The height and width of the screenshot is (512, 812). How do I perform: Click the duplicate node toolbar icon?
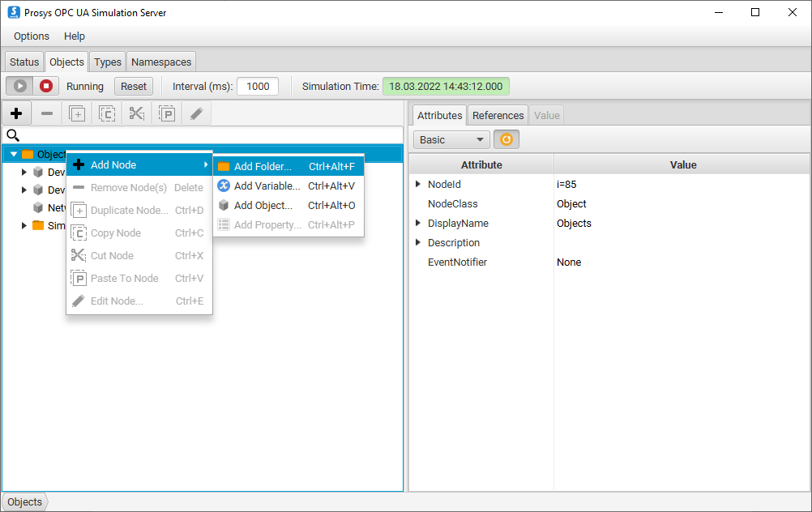(77, 113)
